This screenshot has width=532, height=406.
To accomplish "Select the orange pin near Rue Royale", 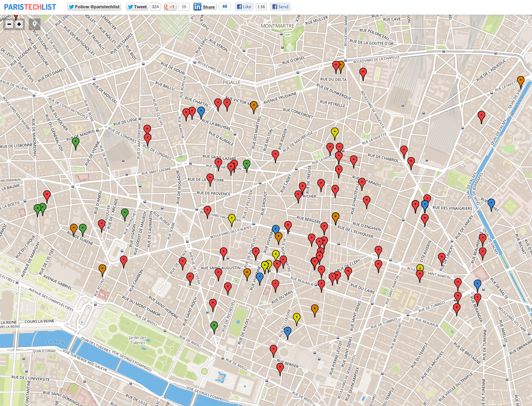I will click(x=102, y=270).
